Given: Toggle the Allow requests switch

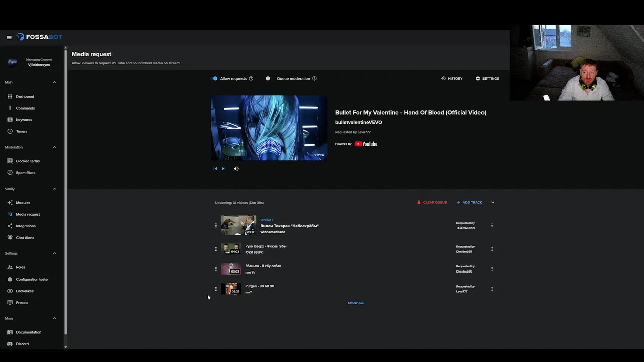Looking at the screenshot, I should (214, 78).
